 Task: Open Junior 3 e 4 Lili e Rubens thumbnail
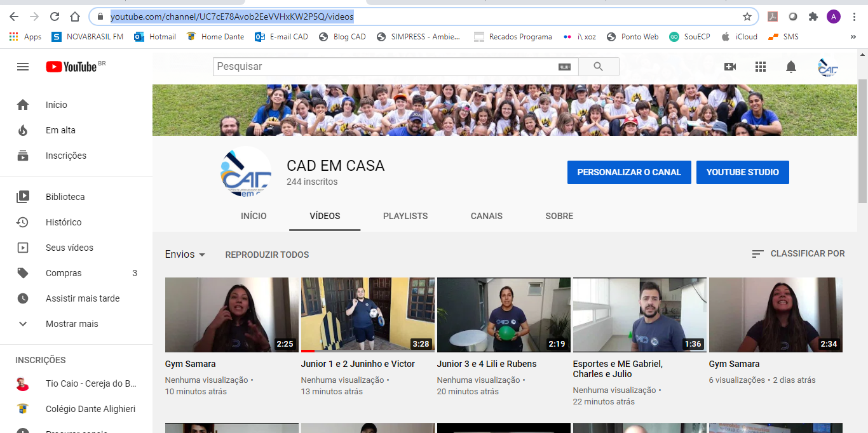(504, 315)
